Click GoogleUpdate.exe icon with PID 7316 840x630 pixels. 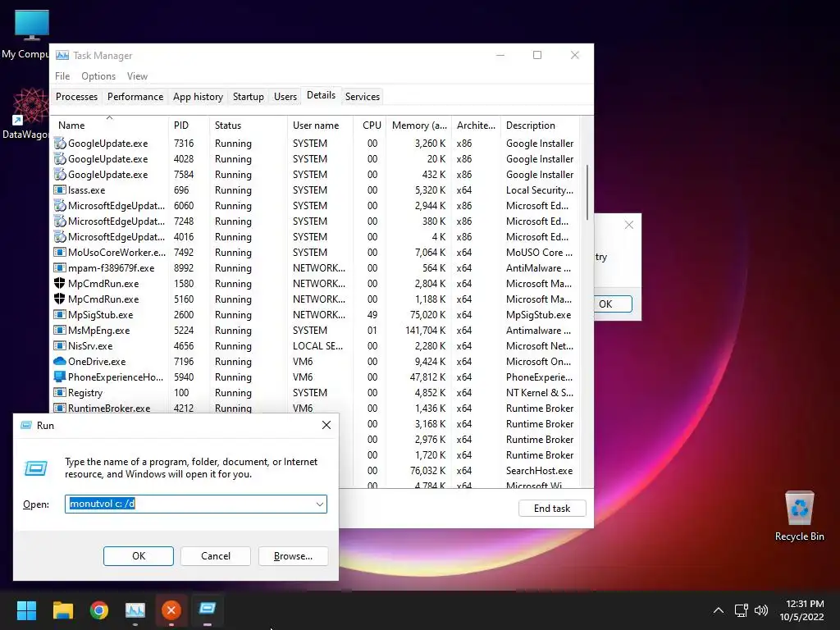59,144
